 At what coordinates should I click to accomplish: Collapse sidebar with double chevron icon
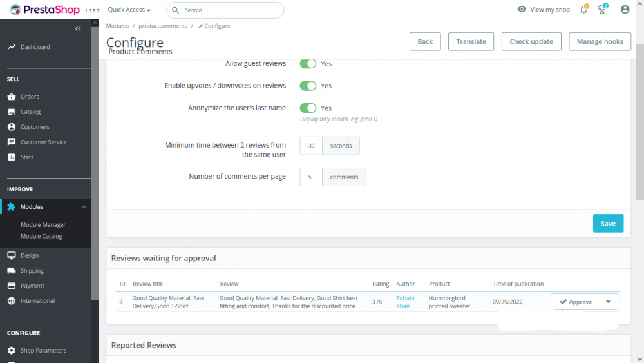(78, 29)
